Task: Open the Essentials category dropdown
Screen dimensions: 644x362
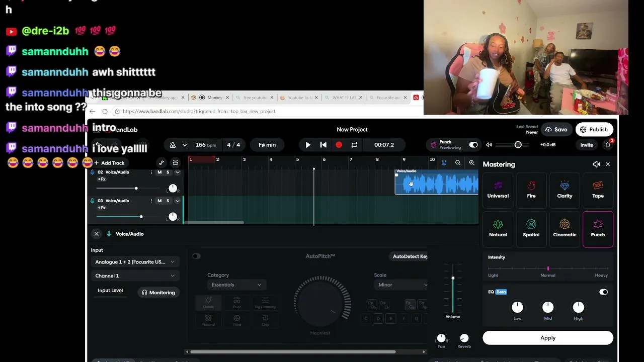Action: 236,285
